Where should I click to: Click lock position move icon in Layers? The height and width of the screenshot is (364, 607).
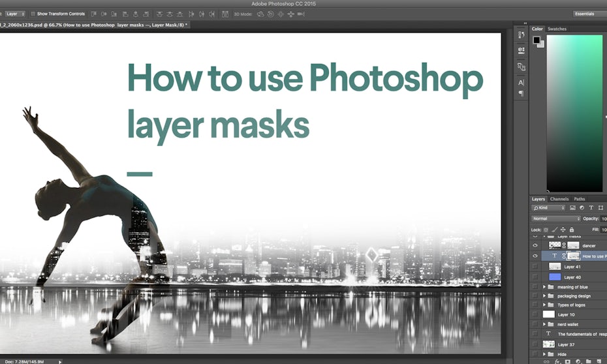click(x=563, y=230)
